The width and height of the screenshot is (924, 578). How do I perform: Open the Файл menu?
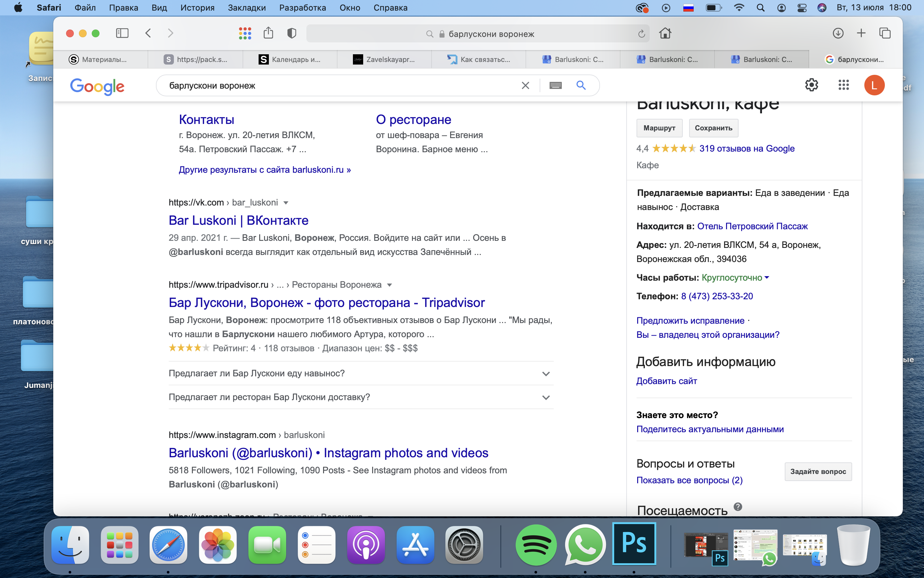point(85,8)
